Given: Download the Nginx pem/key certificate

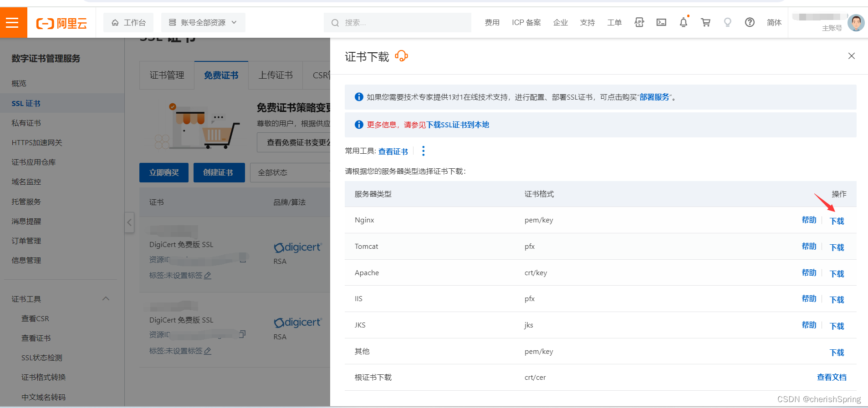Looking at the screenshot, I should click(837, 221).
